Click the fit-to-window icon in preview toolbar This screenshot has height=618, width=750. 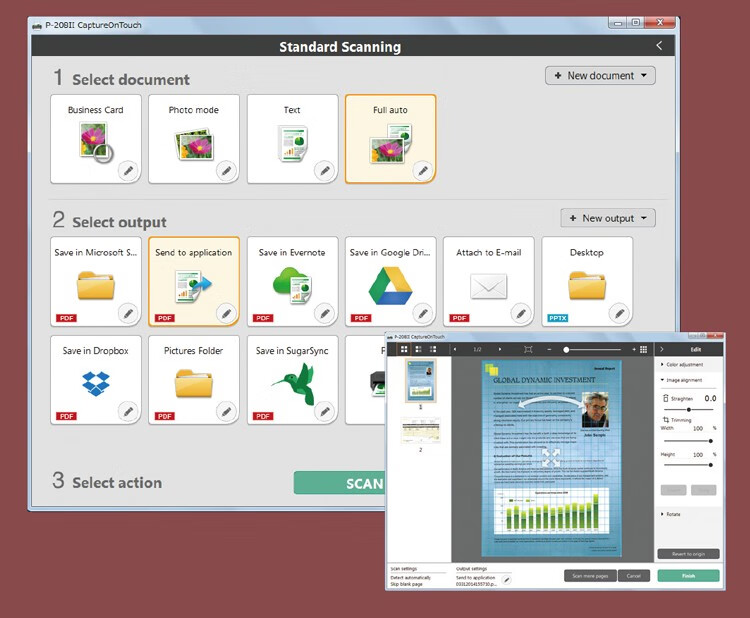(528, 349)
